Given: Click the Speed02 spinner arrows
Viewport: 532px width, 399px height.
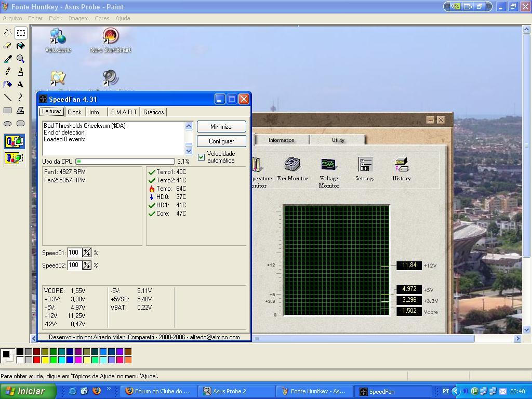Looking at the screenshot, I should [x=87, y=265].
